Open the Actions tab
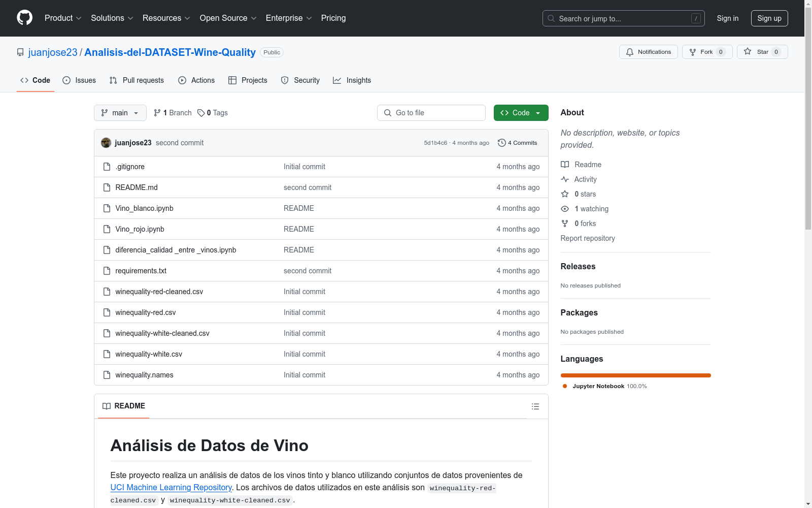Screen dimensions: 812x508 (x=196, y=80)
